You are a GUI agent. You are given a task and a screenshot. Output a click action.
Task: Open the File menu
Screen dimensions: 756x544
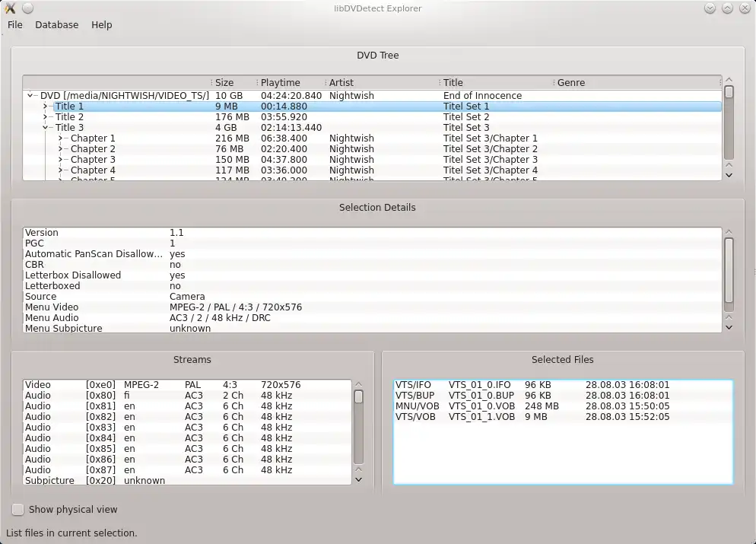click(15, 24)
